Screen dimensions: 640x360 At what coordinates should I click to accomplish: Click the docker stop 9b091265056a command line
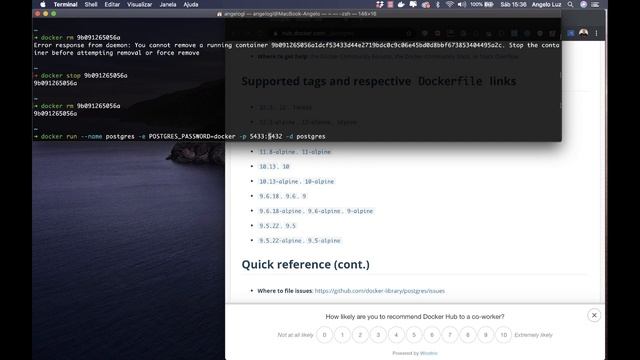pyautogui.click(x=81, y=76)
